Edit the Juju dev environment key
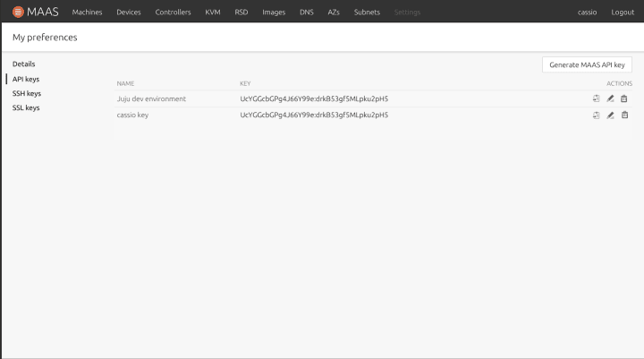The height and width of the screenshot is (359, 644). pyautogui.click(x=610, y=98)
